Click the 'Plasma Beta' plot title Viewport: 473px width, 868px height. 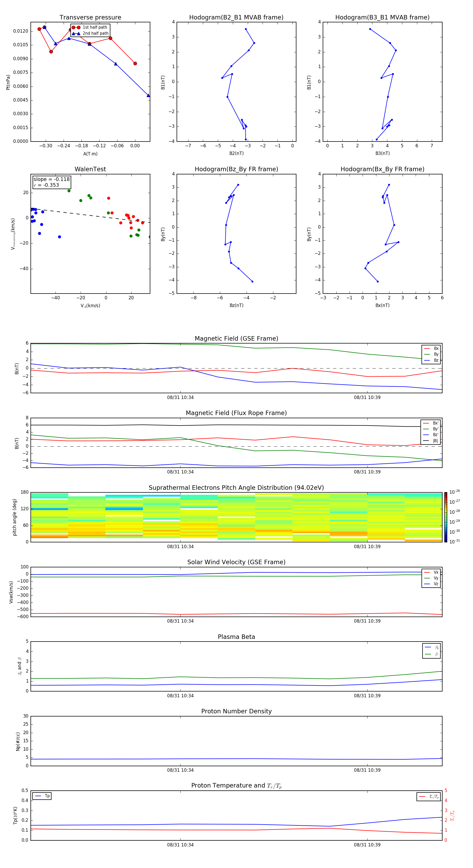click(236, 637)
